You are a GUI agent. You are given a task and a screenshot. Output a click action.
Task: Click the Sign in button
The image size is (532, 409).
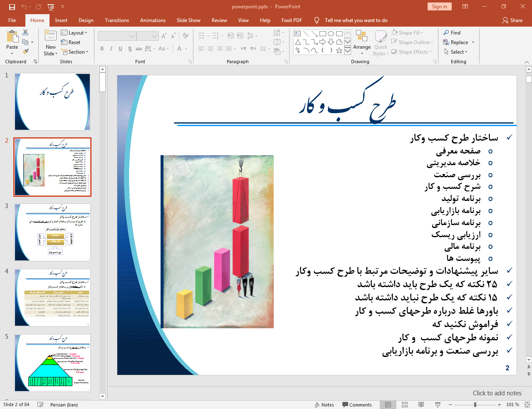pyautogui.click(x=439, y=7)
